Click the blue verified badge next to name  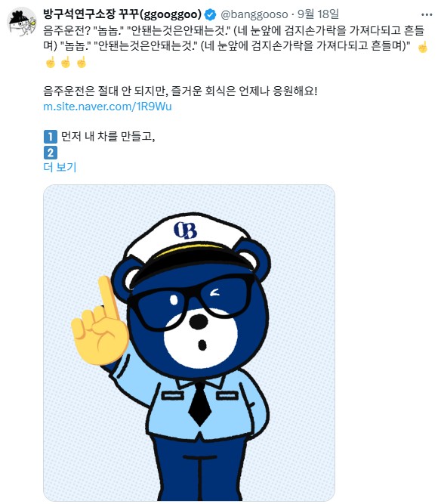coord(211,14)
